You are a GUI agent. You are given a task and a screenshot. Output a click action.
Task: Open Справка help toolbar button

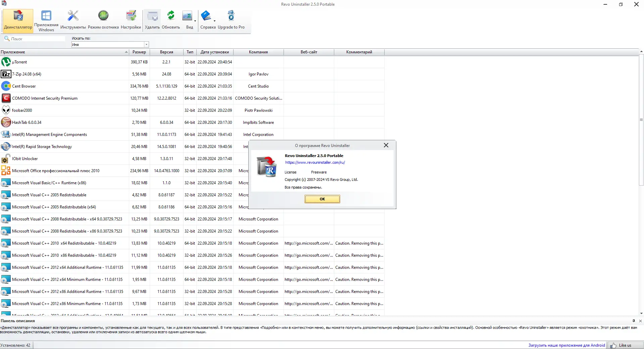[x=206, y=21]
